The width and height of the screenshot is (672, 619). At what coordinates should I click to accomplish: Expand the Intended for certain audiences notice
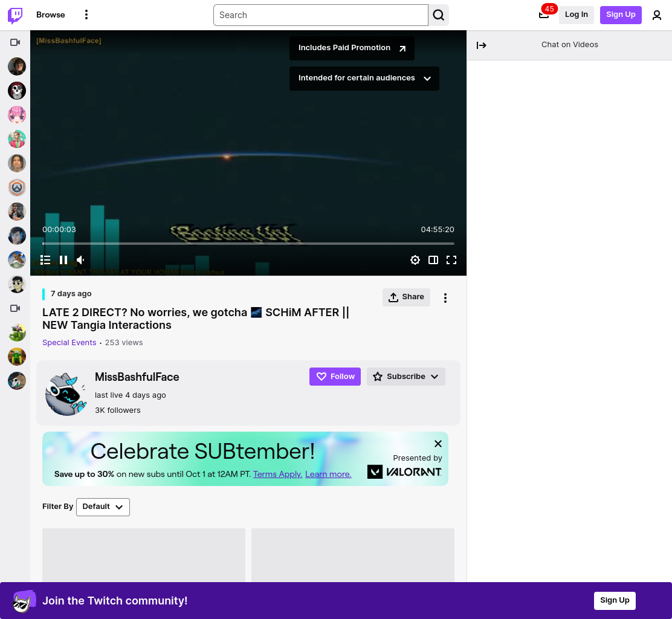[x=364, y=78]
